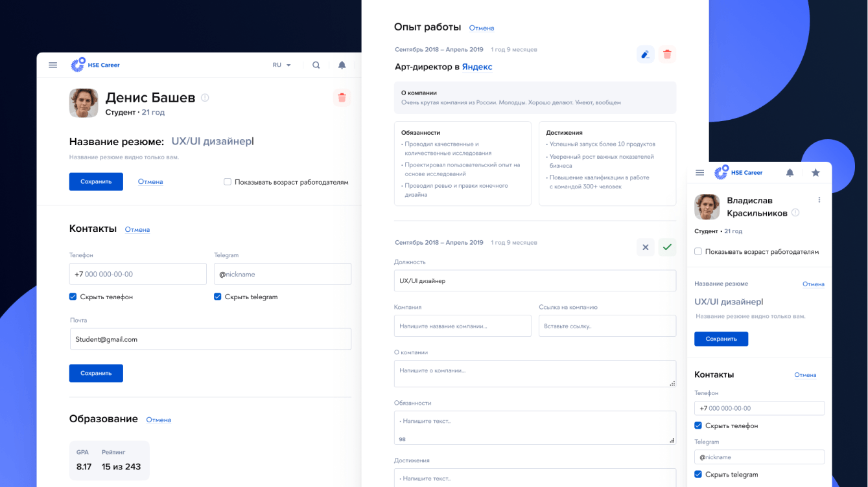868x487 pixels.
Task: Uncheck Скрыть telegram in Денис Башев window
Action: [x=218, y=297]
